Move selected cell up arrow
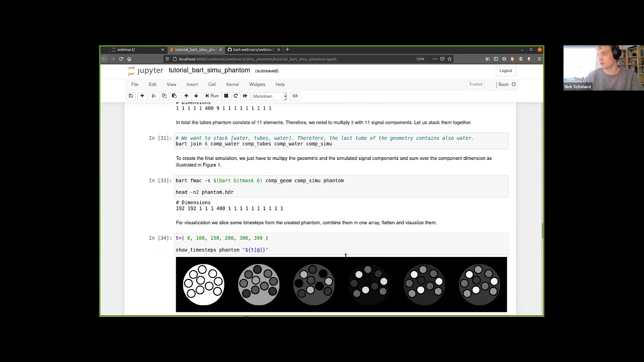Viewport: 644px width, 362px height. (x=186, y=96)
